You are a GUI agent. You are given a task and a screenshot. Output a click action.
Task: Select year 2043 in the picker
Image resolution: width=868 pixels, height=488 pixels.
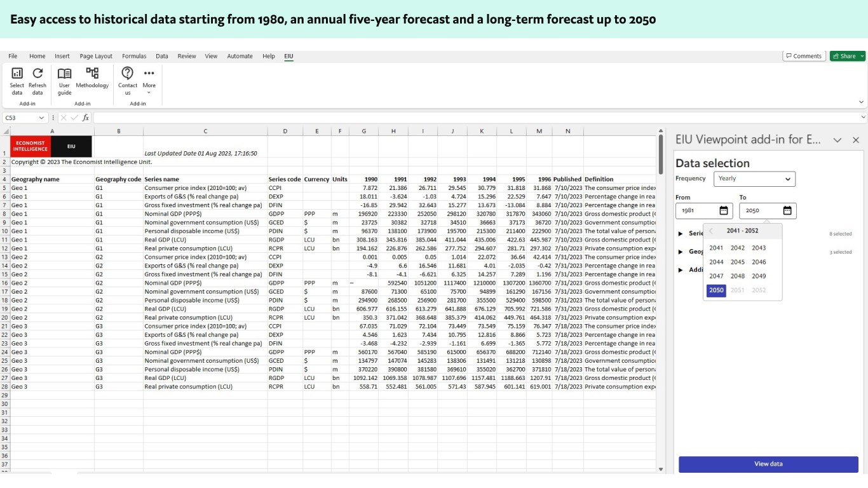coord(759,248)
